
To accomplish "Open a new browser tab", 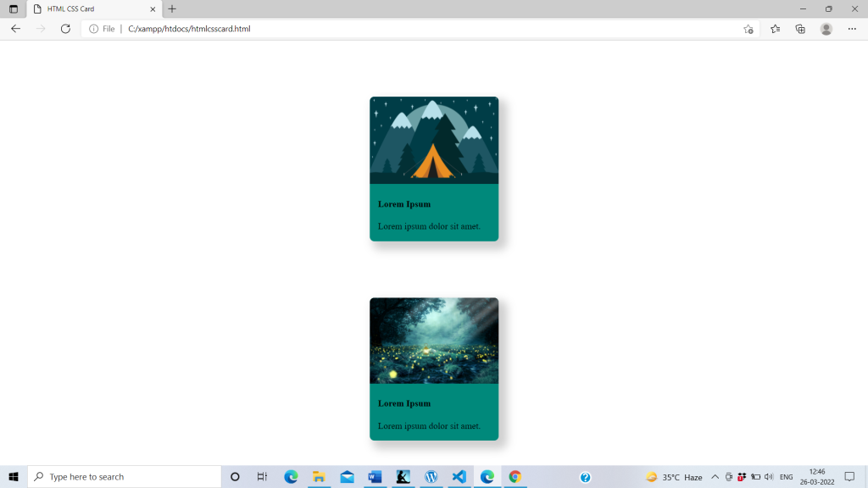I will tap(172, 8).
